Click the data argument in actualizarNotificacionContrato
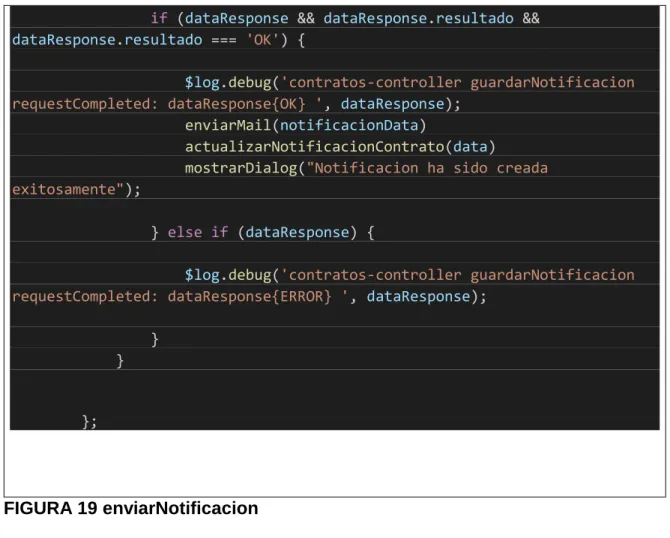This screenshot has height=538, width=670. pos(470,147)
